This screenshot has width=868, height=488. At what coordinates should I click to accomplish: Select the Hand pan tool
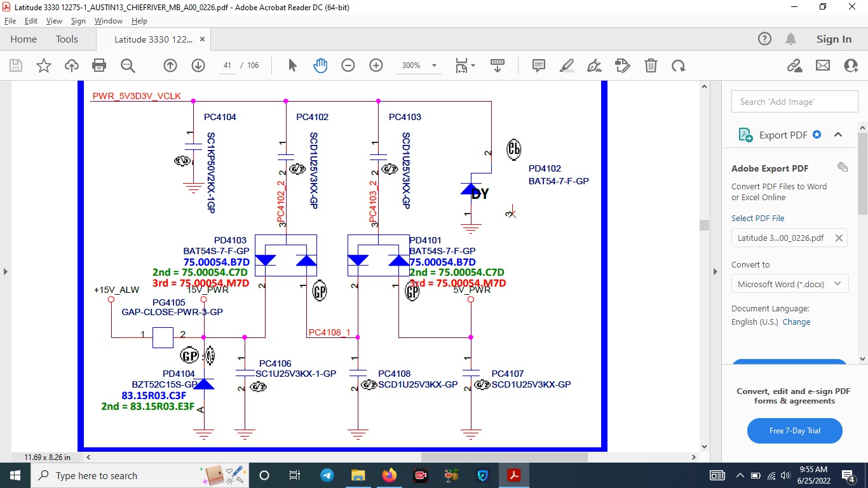(x=320, y=65)
